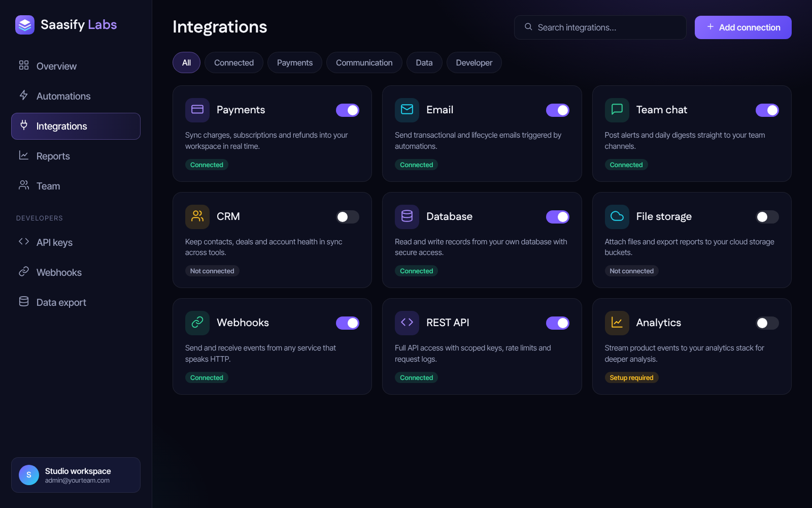Click the Data export database icon in the sidebar
This screenshot has height=508, width=812.
click(24, 302)
